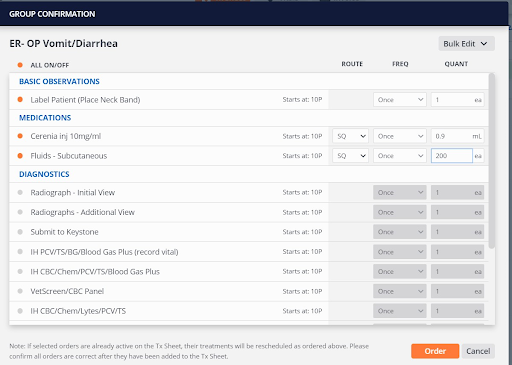Edit Cerenia quantity field showing 0.9
This screenshot has height=365, width=512.
point(457,136)
